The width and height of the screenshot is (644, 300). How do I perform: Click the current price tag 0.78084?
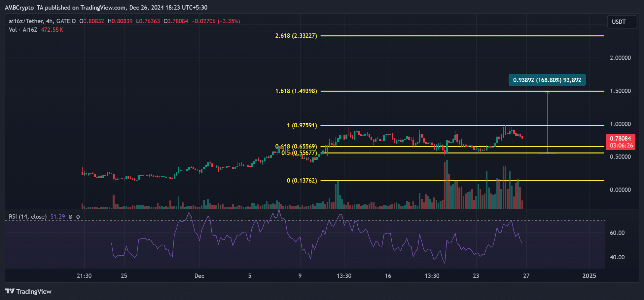620,142
